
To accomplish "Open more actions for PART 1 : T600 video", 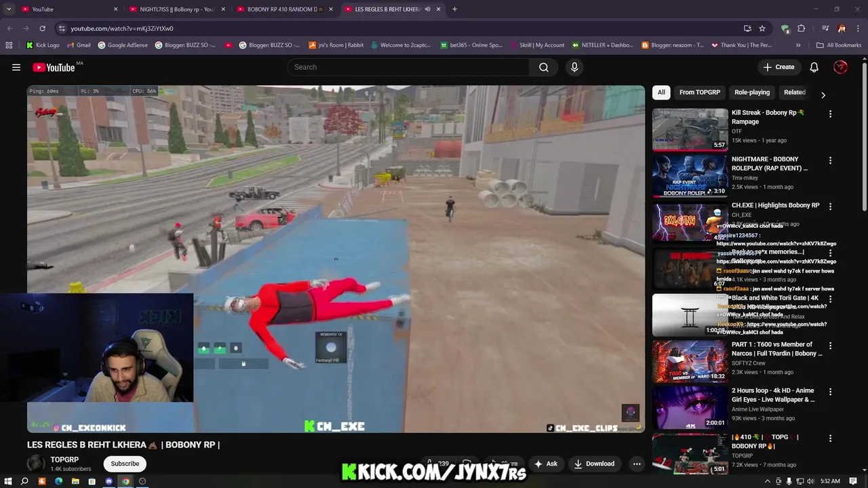I will (x=830, y=346).
